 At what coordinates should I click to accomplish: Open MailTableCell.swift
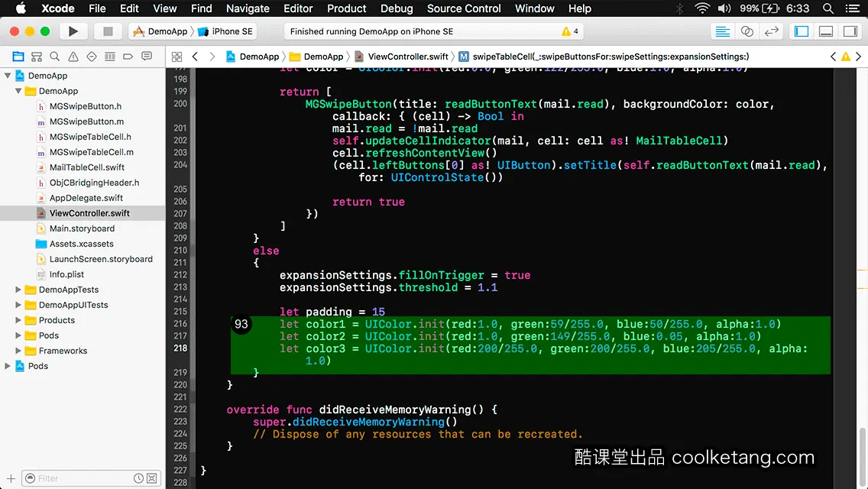pos(87,167)
